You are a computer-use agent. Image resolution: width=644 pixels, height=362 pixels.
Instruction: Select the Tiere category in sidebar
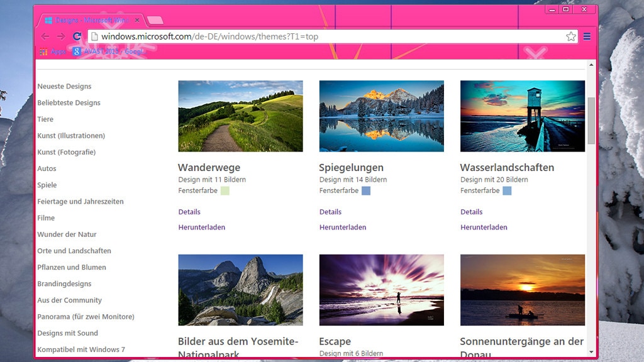pos(45,119)
